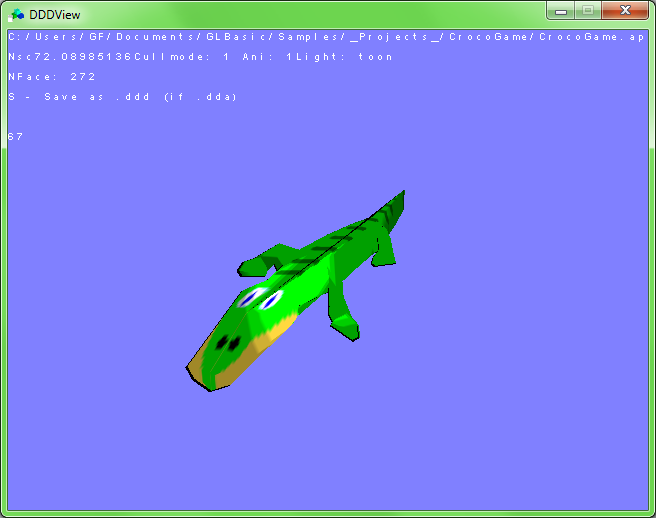Click the '67' frame counter text
Screen dimensions: 656x518
pyautogui.click(x=15, y=137)
